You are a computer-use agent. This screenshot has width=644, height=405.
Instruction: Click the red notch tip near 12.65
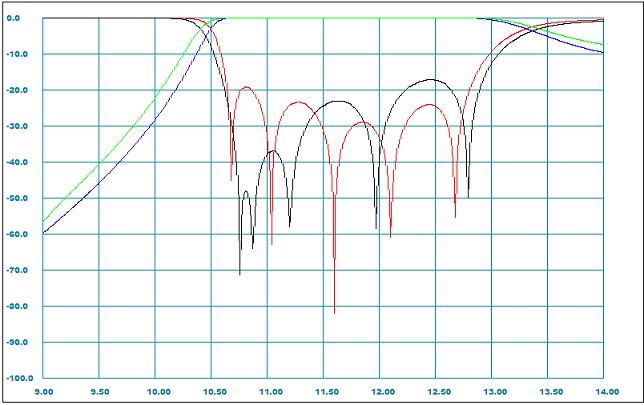coord(455,216)
